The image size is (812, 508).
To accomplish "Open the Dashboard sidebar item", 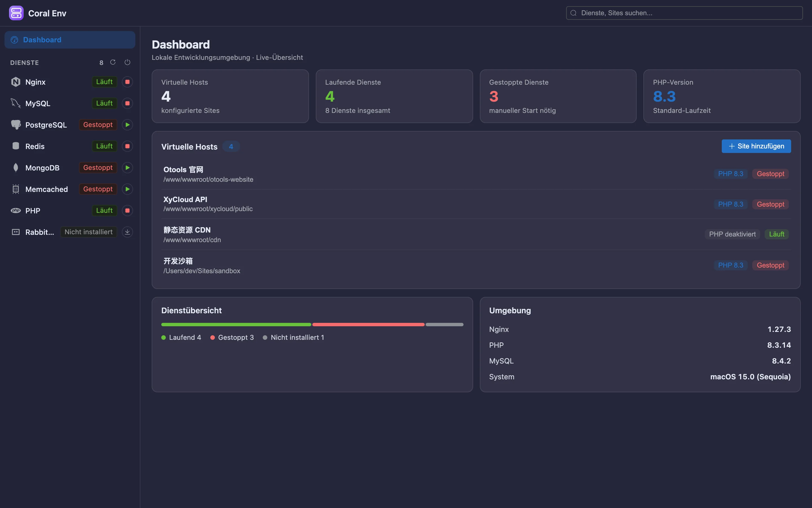I will (70, 40).
